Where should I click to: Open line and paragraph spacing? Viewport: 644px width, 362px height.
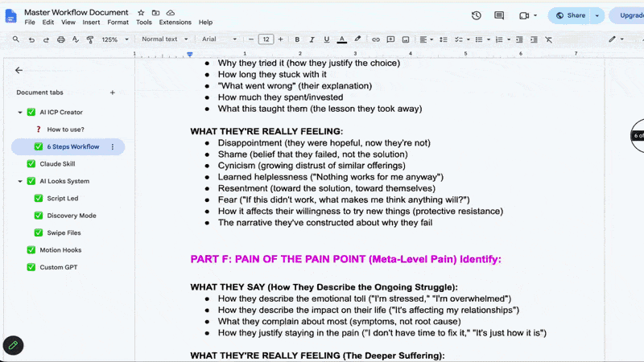coord(444,39)
